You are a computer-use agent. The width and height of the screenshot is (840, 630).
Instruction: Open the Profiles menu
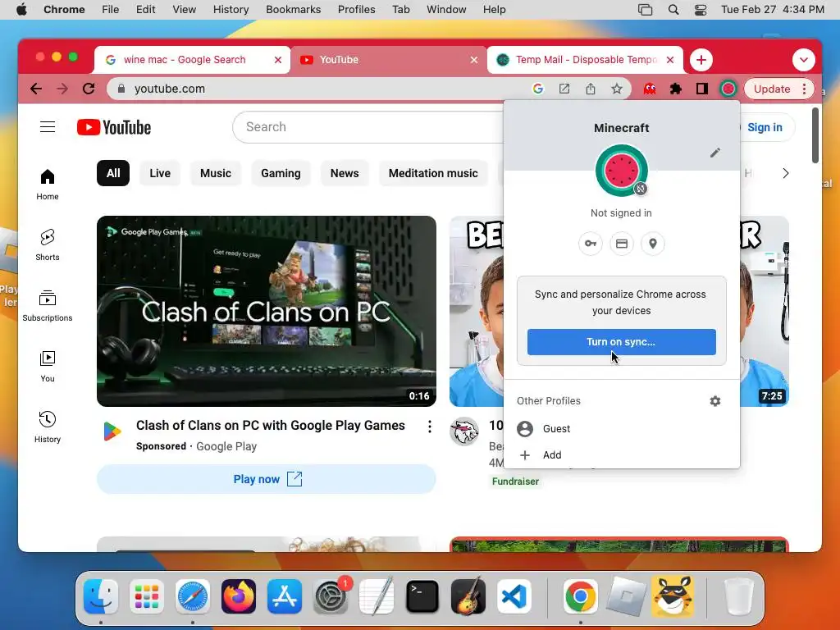(356, 9)
